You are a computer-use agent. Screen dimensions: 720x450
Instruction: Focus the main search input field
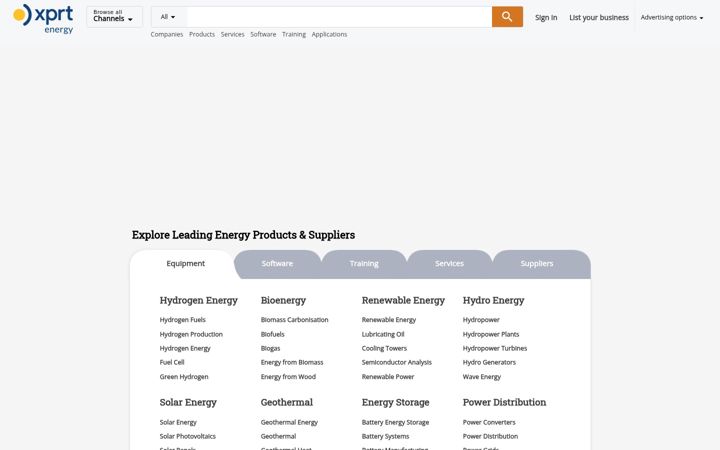339,17
